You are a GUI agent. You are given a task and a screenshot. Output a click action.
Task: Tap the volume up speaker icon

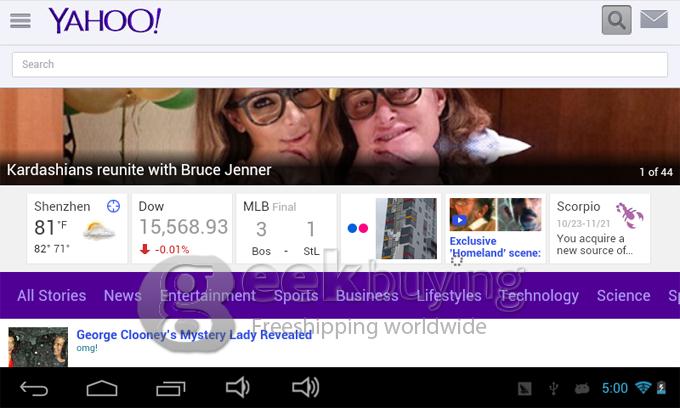coord(304,388)
